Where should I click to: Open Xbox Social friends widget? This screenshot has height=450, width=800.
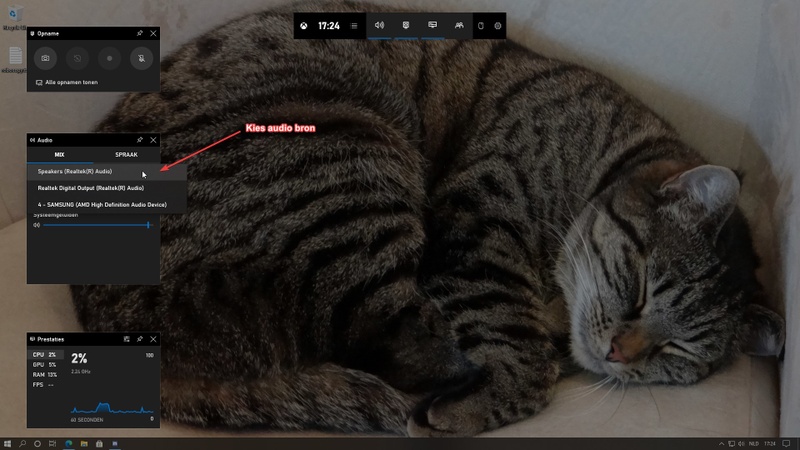click(459, 26)
